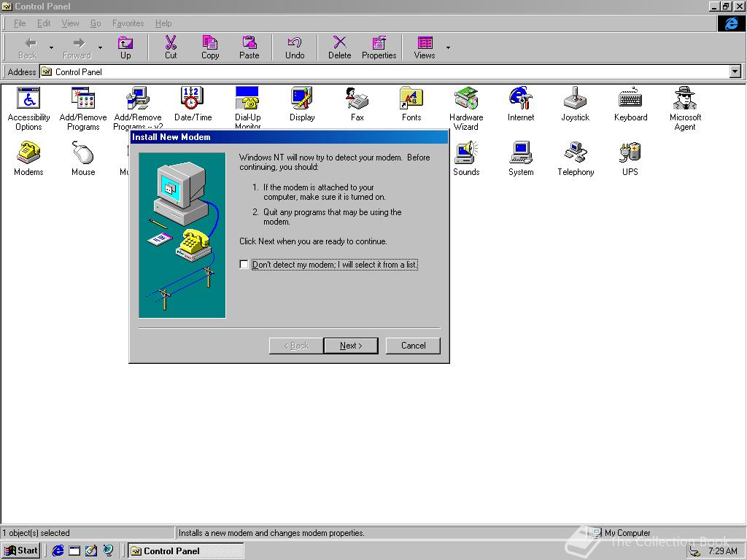Expand the Forward history dropdown arrow
The image size is (747, 560).
(100, 47)
